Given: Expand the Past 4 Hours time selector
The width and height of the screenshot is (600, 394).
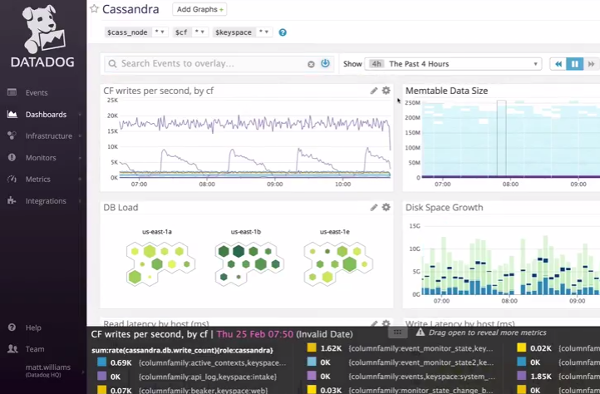Looking at the screenshot, I should tap(453, 64).
